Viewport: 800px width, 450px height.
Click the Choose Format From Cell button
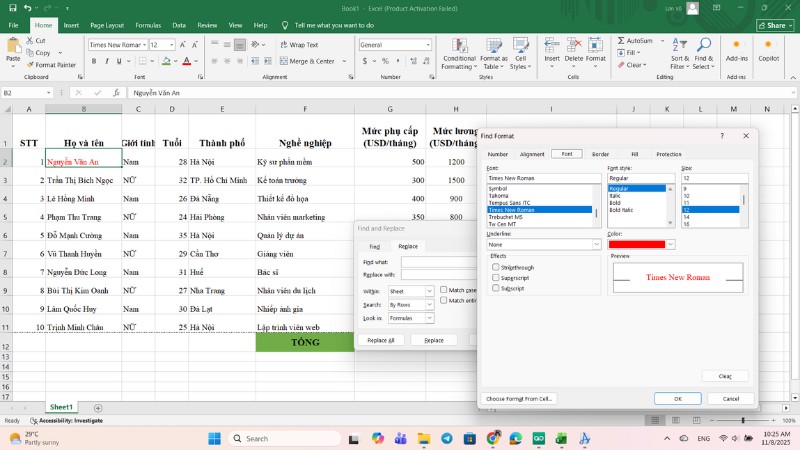tap(519, 398)
